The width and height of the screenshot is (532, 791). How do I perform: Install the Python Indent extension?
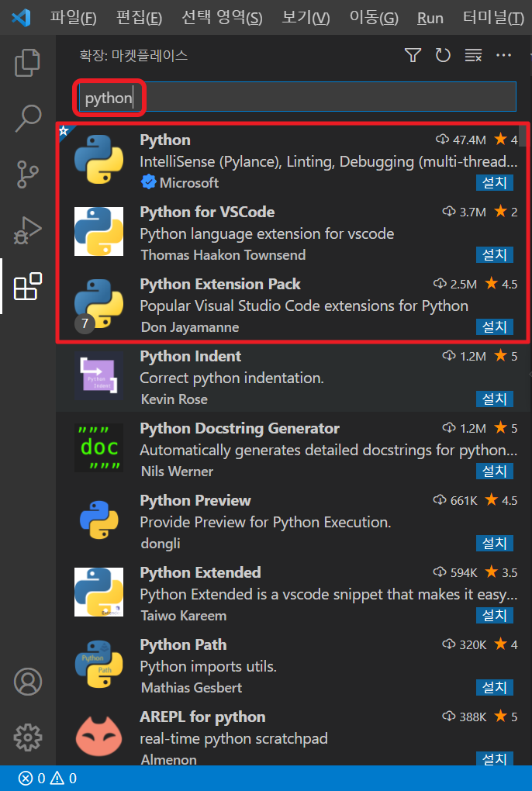495,399
